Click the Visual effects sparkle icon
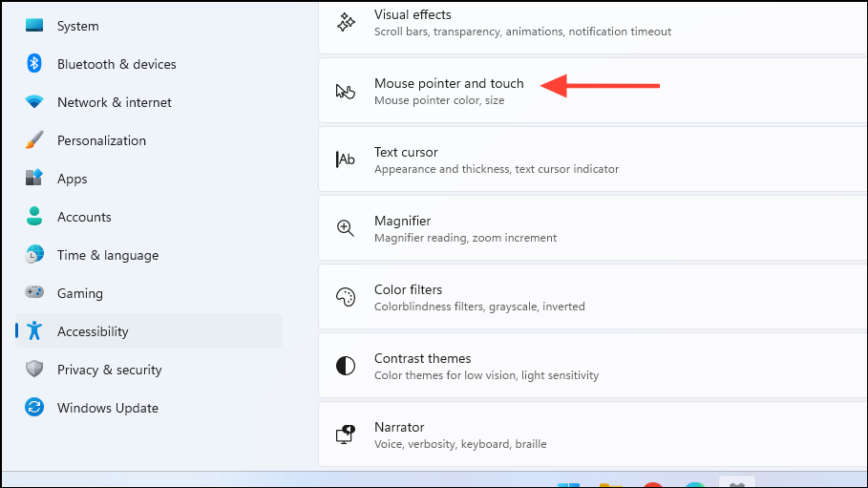Screen dimensions: 868x488 346,22
